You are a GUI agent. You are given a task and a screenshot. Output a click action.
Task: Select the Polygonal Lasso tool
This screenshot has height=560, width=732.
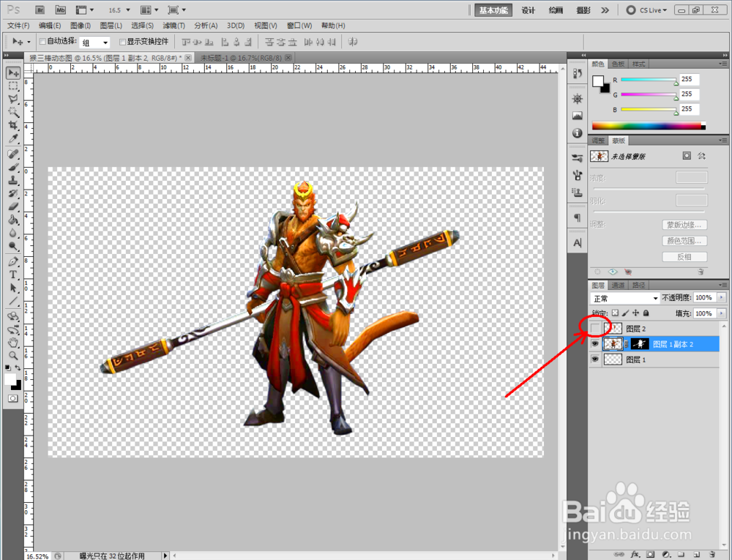[x=13, y=99]
